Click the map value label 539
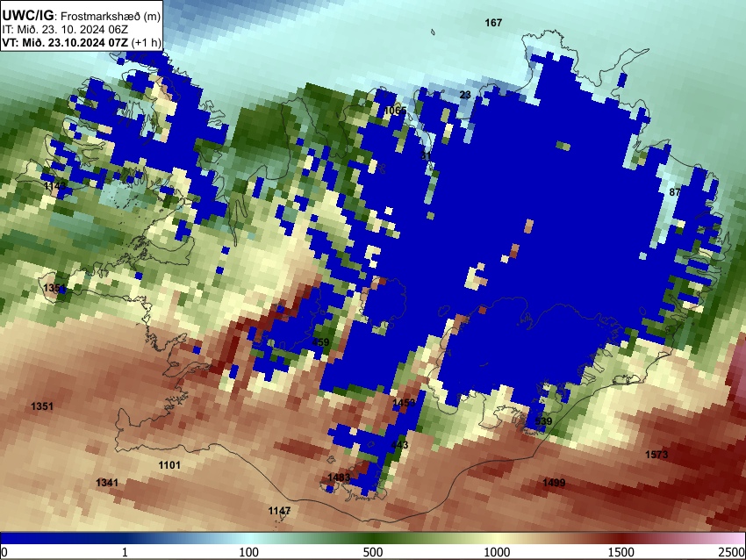 tap(543, 421)
